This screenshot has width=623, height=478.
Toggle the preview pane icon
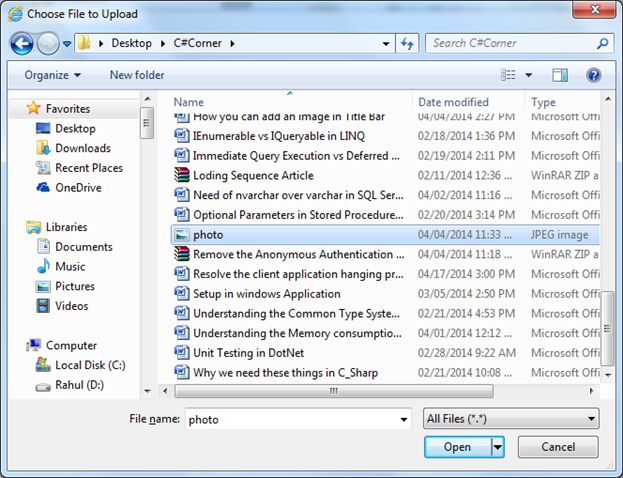pyautogui.click(x=560, y=75)
